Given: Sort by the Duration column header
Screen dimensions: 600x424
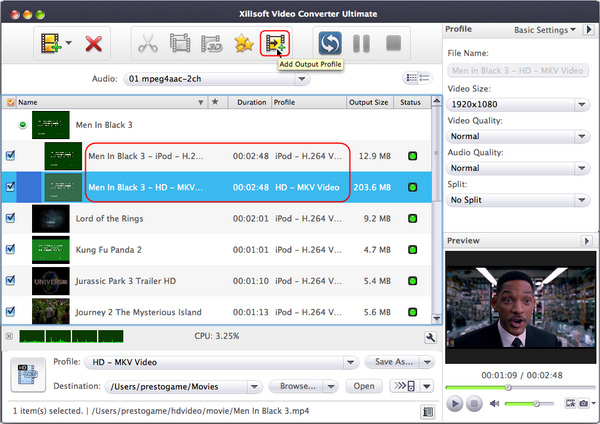Looking at the screenshot, I should tap(250, 102).
